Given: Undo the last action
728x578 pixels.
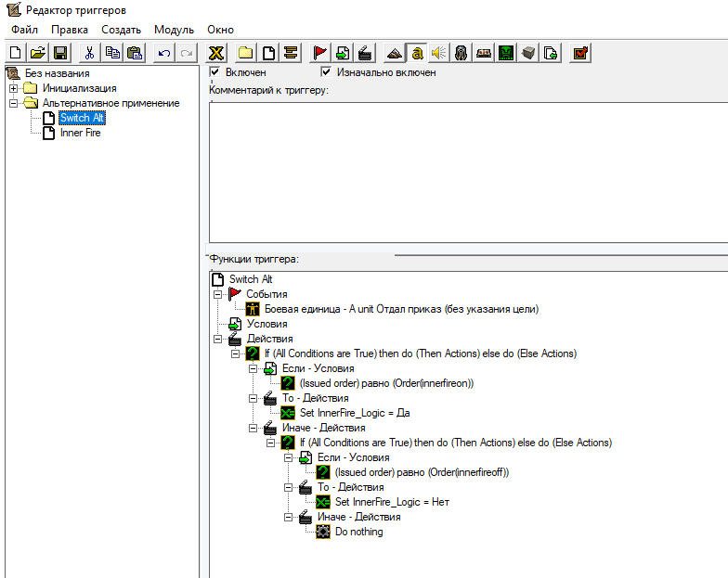Looking at the screenshot, I should coord(163,53).
